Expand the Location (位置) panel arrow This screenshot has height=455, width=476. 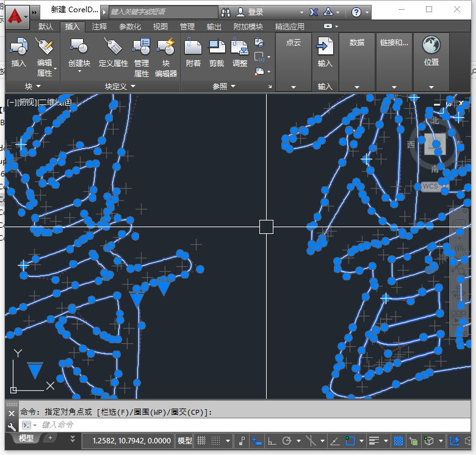click(x=431, y=87)
